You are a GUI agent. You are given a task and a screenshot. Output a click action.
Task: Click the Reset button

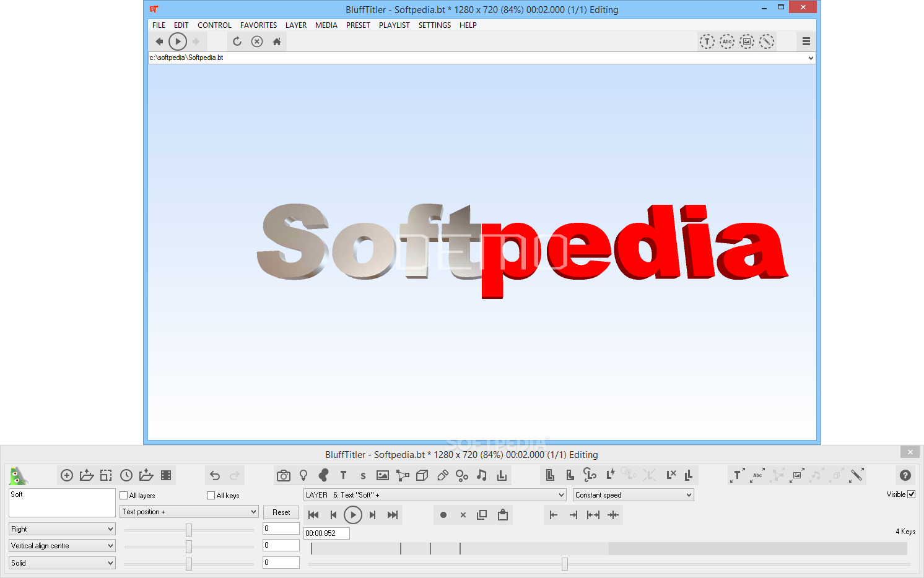281,512
